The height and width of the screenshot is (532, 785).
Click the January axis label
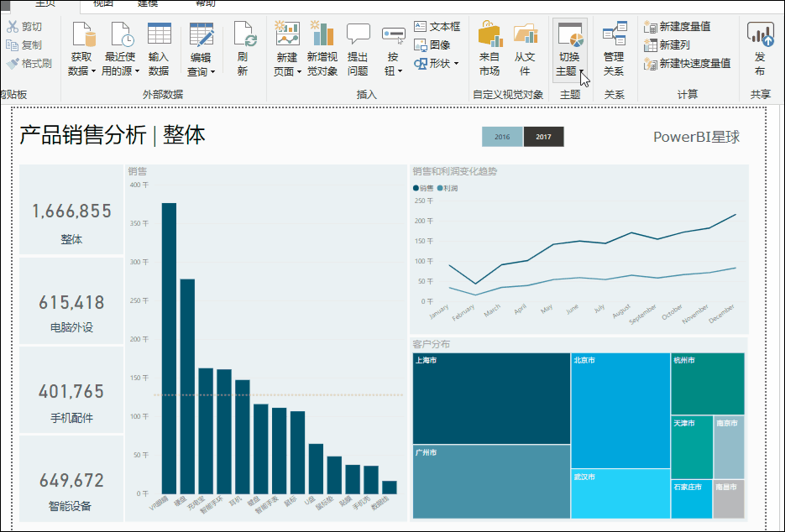click(439, 312)
